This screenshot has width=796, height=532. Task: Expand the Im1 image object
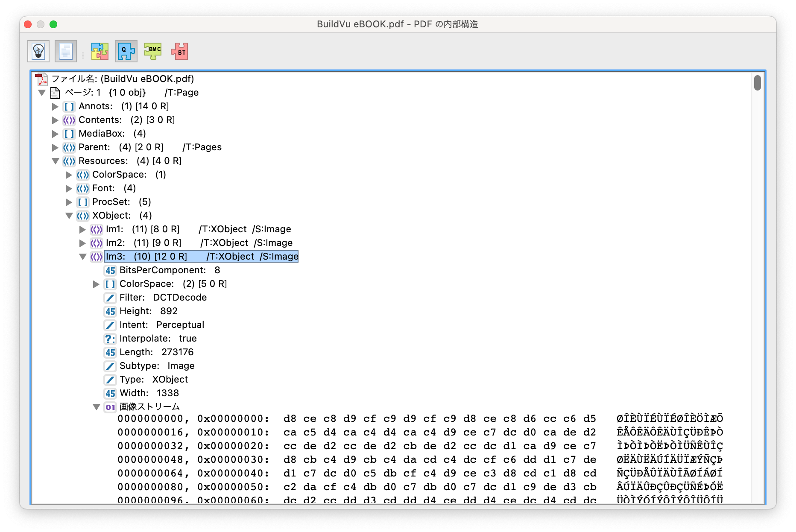click(x=82, y=229)
